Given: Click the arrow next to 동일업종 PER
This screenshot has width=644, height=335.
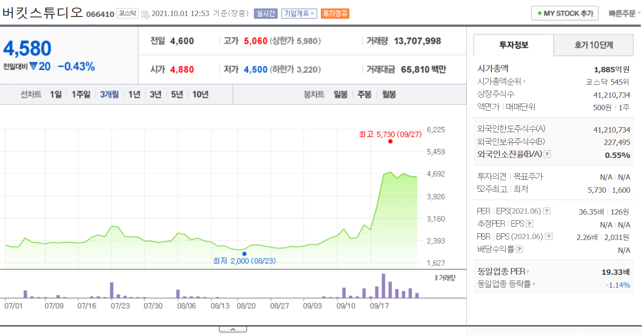Looking at the screenshot, I should coord(528,271).
